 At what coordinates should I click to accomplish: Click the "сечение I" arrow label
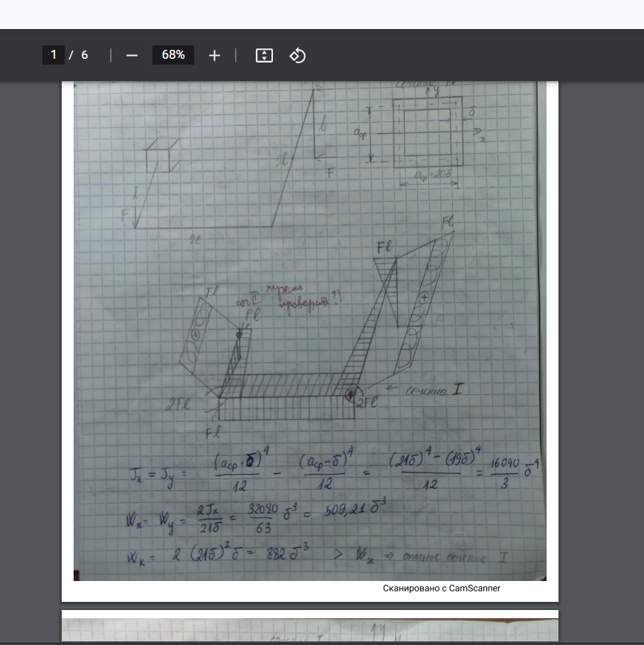coord(429,388)
